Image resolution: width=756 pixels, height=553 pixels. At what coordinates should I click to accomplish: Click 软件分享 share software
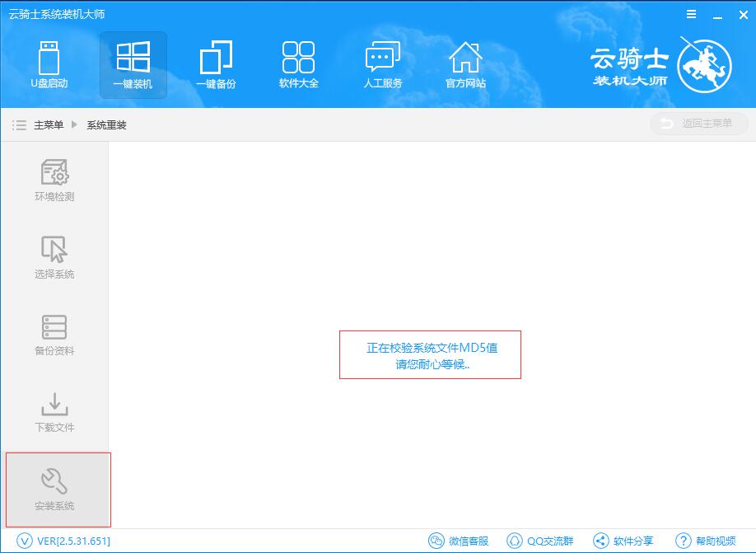click(623, 541)
